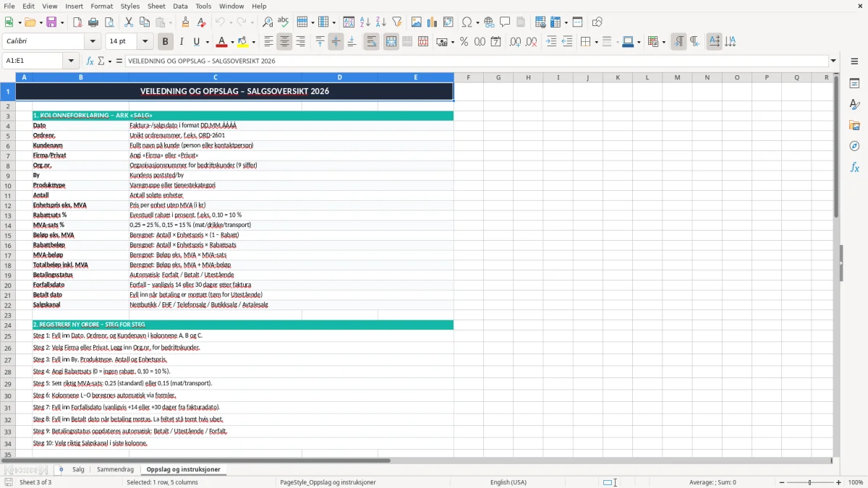
Task: Switch to the Salg sheet tab
Action: click(78, 469)
